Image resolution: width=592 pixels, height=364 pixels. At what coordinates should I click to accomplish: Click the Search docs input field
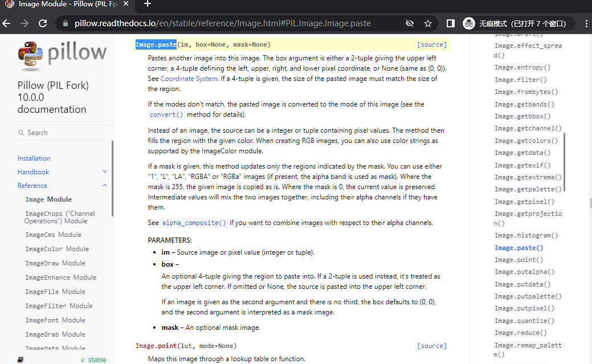tap(62, 133)
